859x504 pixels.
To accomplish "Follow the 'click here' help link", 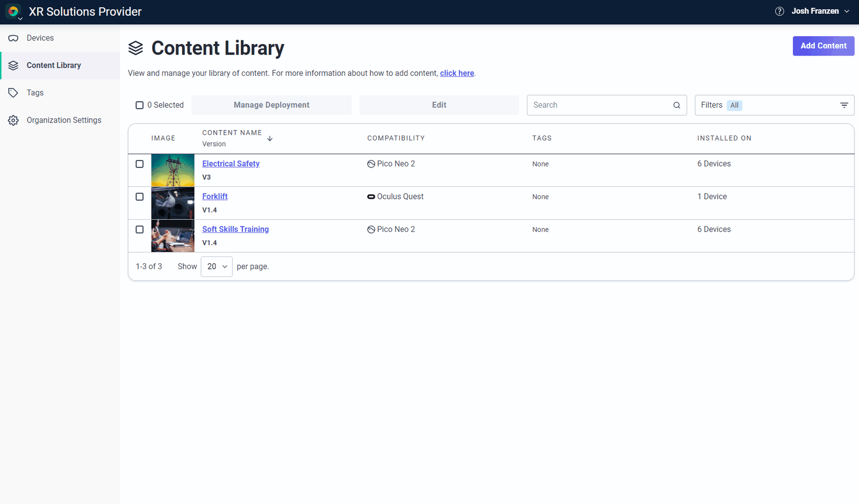I will [457, 73].
